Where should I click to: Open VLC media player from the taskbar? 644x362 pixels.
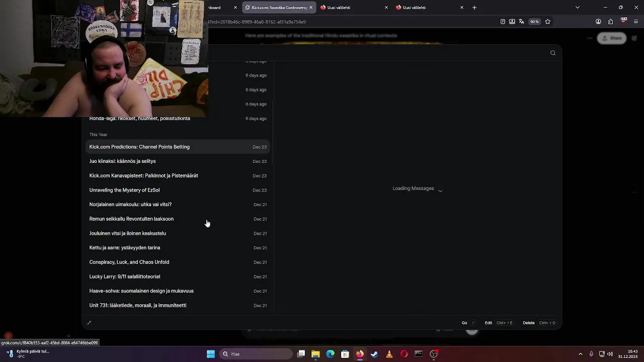tap(389, 354)
